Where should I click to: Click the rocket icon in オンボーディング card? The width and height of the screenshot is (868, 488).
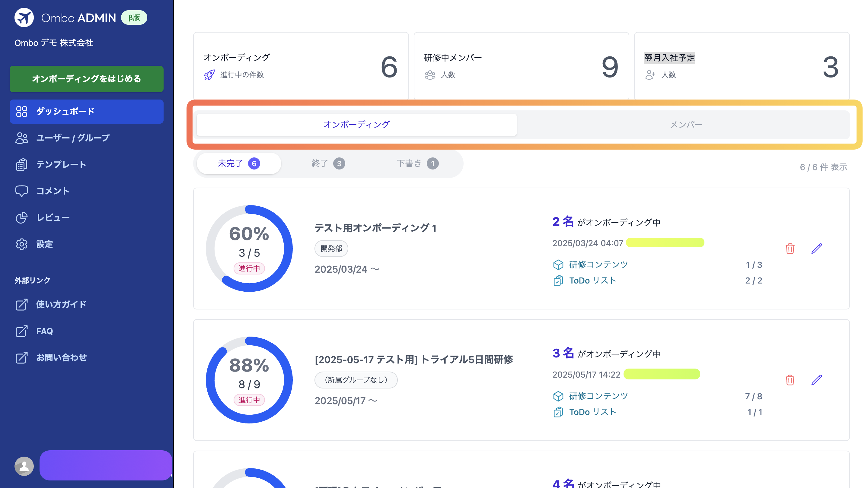[209, 75]
